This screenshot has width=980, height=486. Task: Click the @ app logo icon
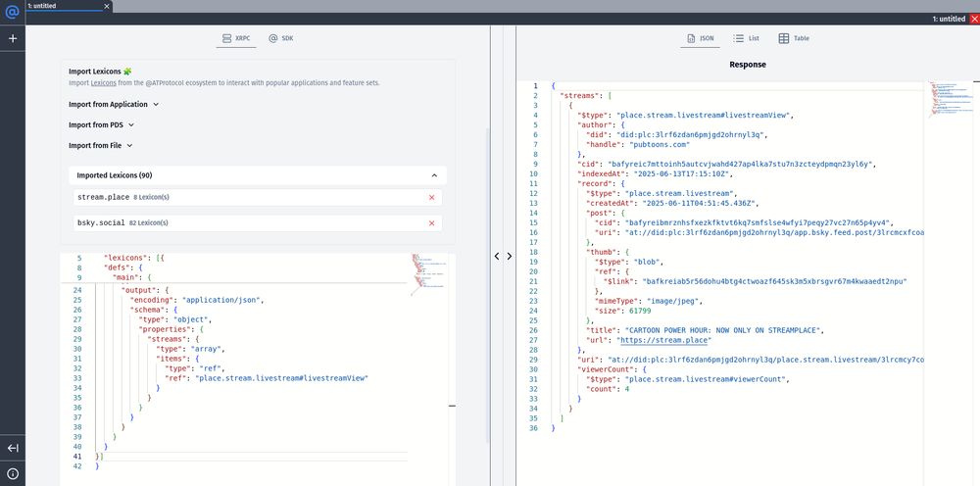click(x=13, y=12)
